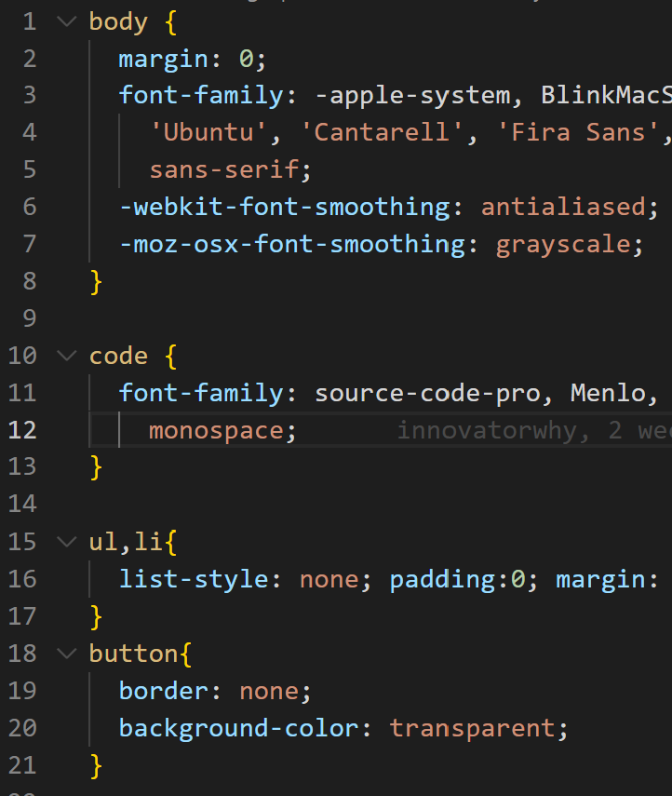Click closing brace on line 8
This screenshot has width=672, height=796.
point(96,282)
